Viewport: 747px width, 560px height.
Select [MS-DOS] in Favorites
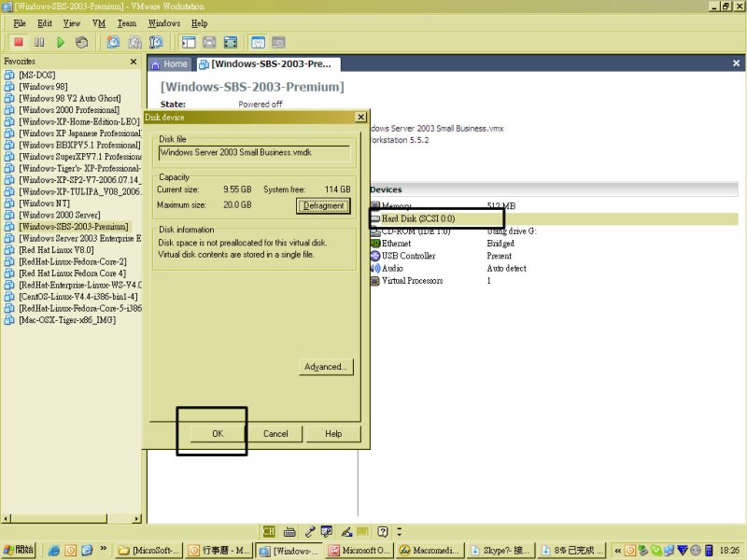[x=36, y=75]
